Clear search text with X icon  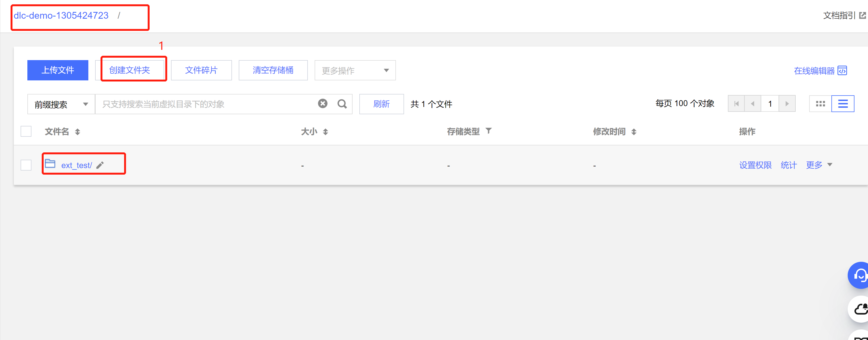[x=322, y=104]
